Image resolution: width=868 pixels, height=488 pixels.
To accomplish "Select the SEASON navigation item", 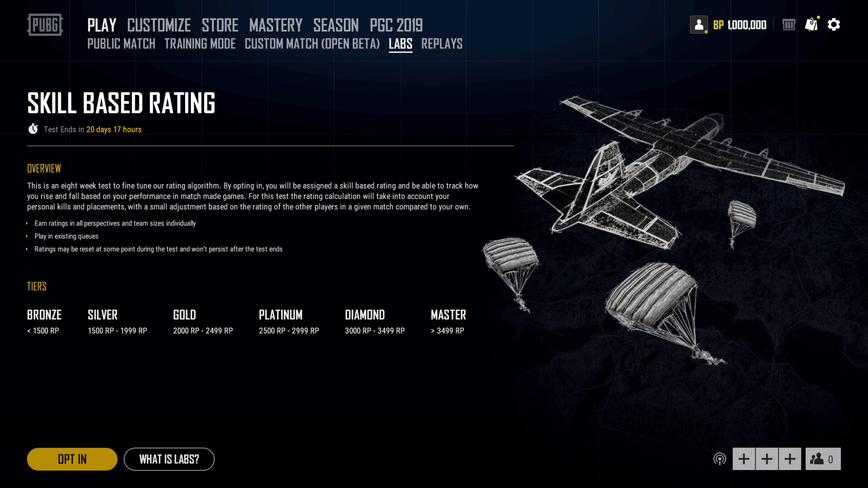I will click(x=336, y=25).
